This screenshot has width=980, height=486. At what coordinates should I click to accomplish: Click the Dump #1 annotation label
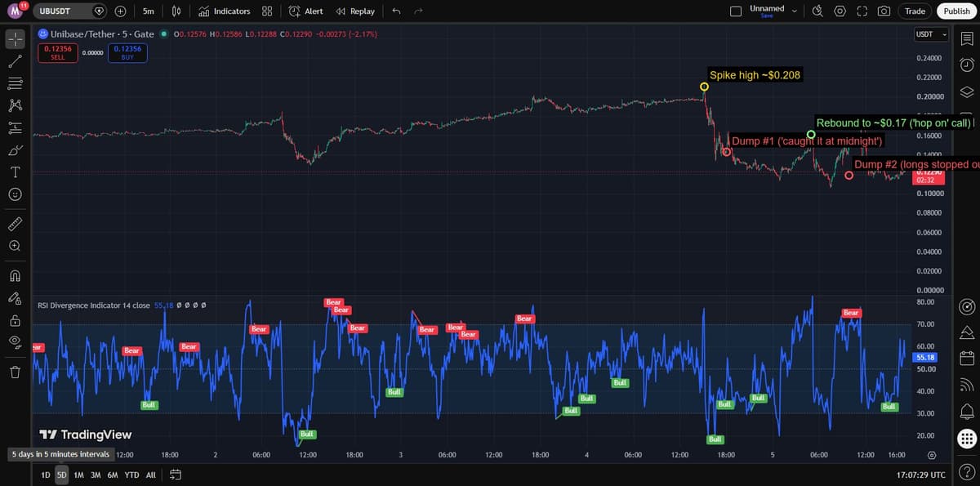(x=806, y=141)
